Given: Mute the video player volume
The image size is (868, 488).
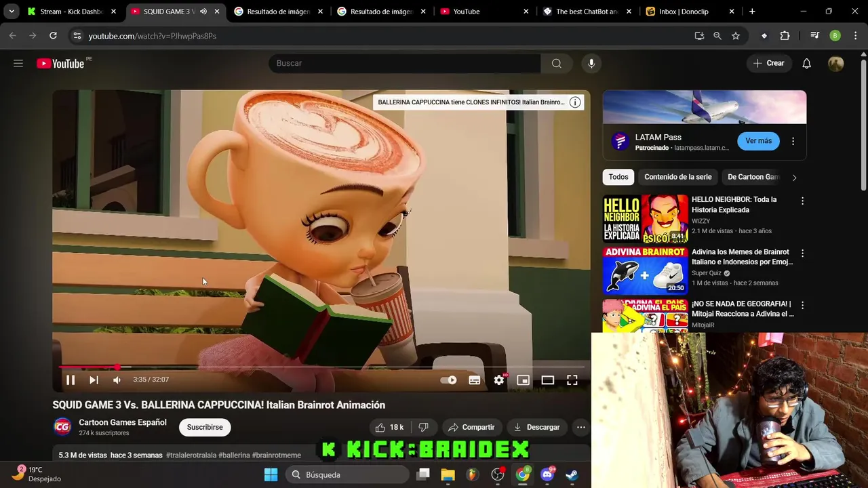Looking at the screenshot, I should coord(117,380).
